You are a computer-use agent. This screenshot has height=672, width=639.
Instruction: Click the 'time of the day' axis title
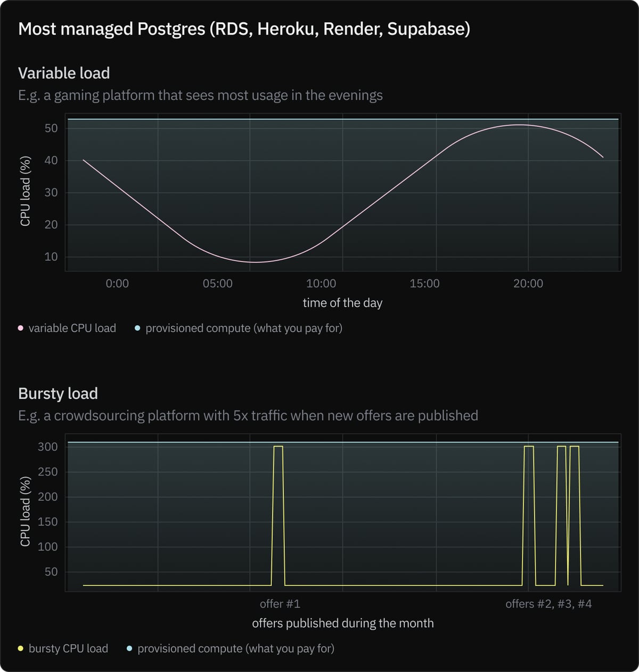pos(342,303)
